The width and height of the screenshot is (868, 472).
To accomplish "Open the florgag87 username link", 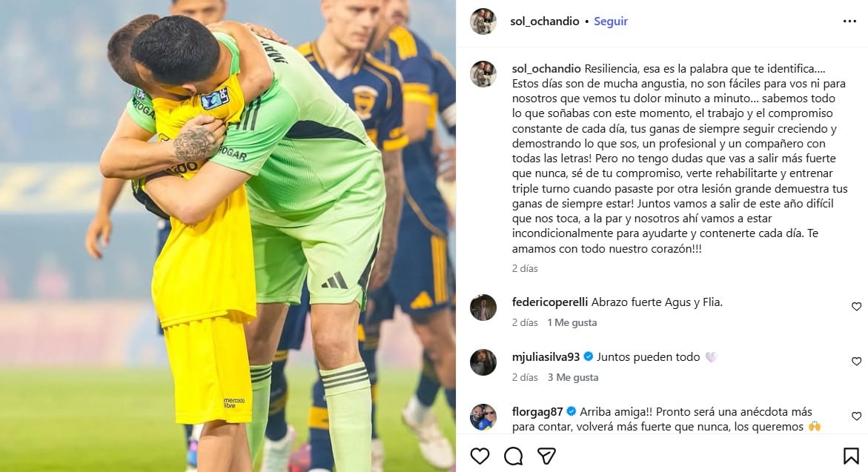I will [537, 412].
